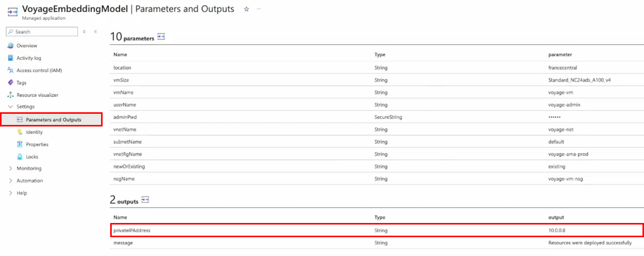
Task: Click the managed application icon in header
Action: pos(13,11)
